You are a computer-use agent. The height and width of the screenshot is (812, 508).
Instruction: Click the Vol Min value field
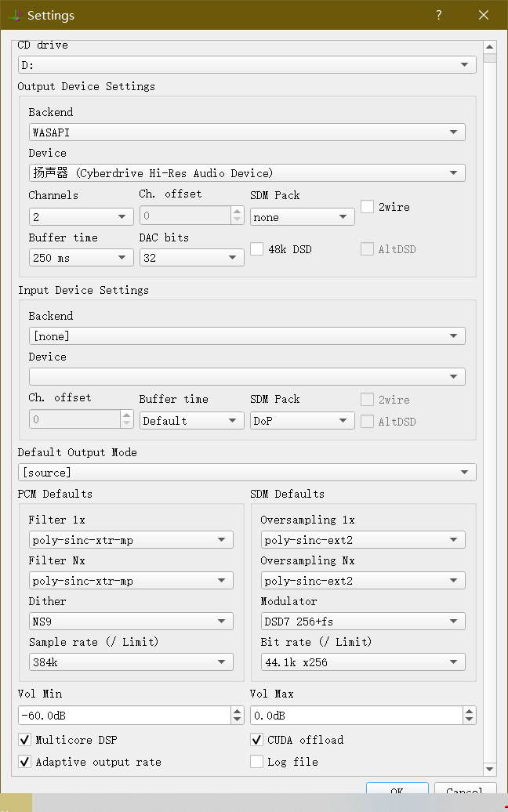124,716
